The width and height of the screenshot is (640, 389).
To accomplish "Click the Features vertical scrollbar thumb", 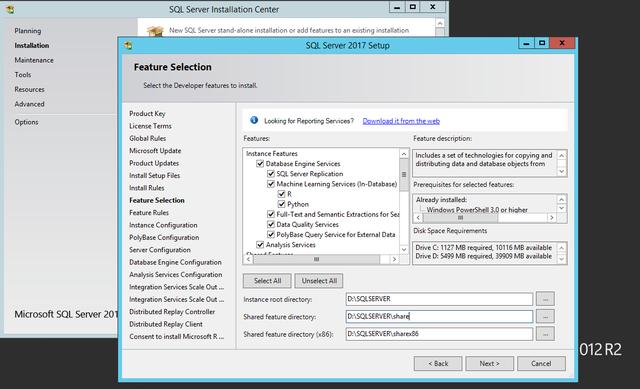I will 404,174.
